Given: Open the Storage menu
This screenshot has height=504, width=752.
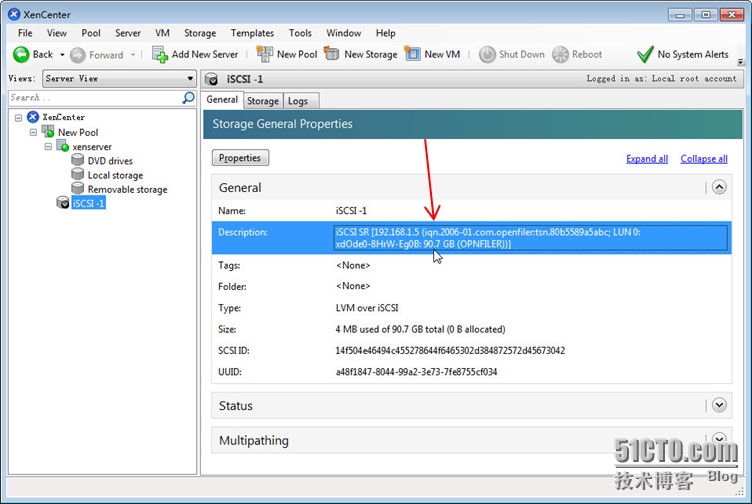Looking at the screenshot, I should (x=200, y=33).
